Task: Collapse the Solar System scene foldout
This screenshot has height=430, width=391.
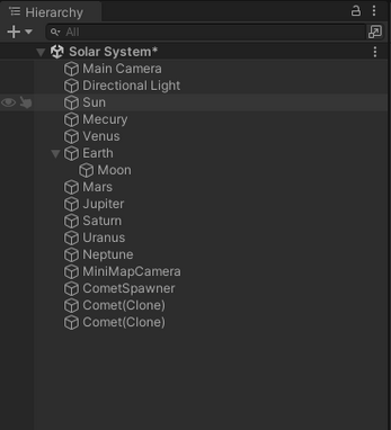Action: click(x=41, y=52)
